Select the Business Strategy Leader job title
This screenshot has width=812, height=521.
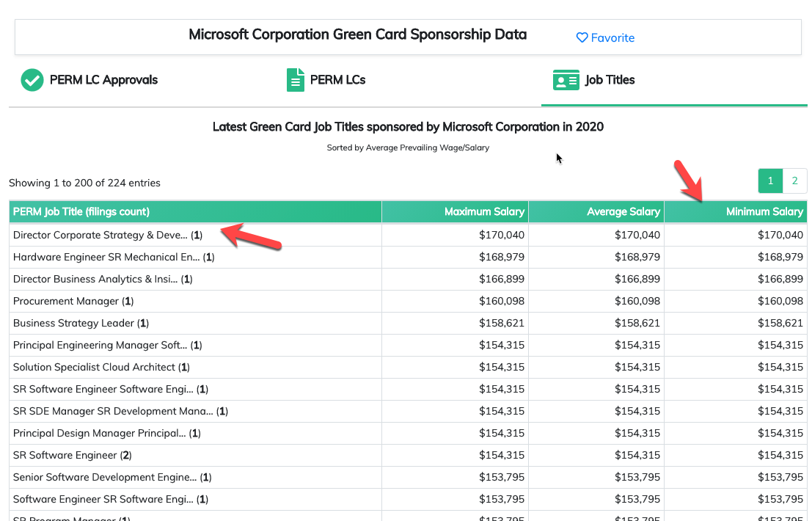click(x=81, y=323)
